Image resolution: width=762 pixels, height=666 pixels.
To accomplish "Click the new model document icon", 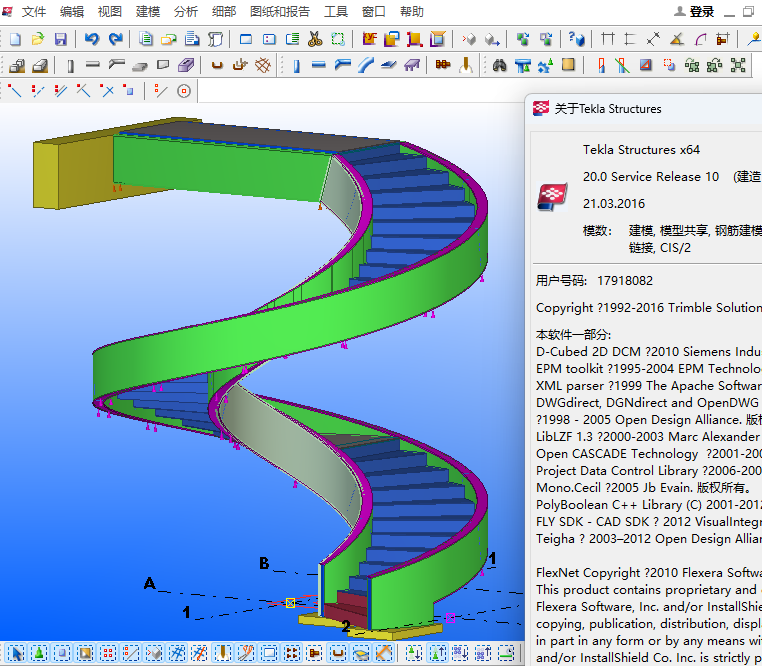I will click(x=15, y=39).
